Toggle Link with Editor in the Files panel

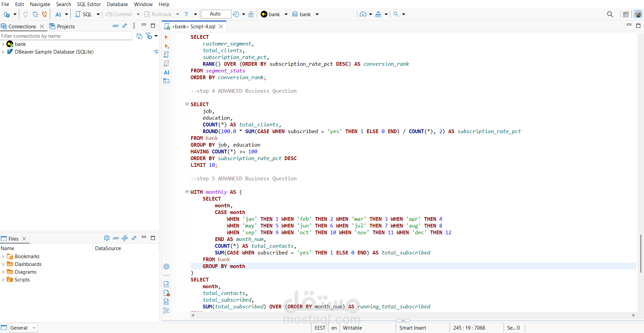(134, 238)
